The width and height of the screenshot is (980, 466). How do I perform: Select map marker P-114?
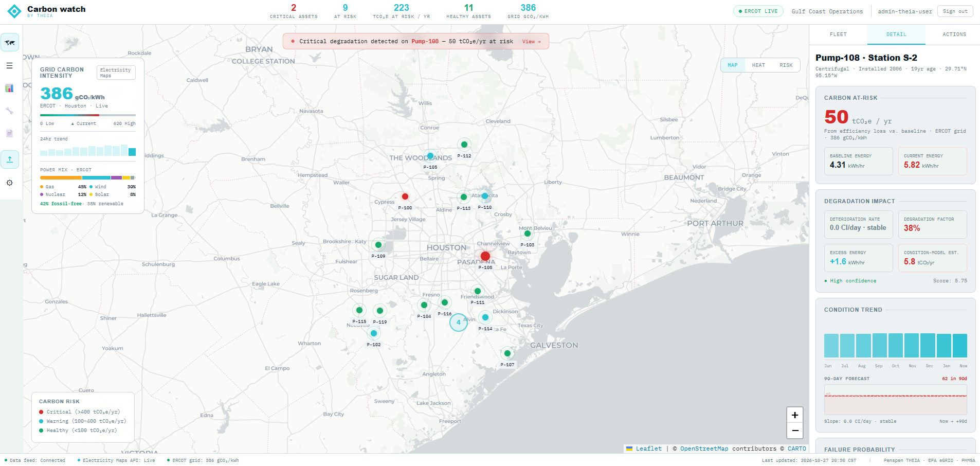coord(485,317)
